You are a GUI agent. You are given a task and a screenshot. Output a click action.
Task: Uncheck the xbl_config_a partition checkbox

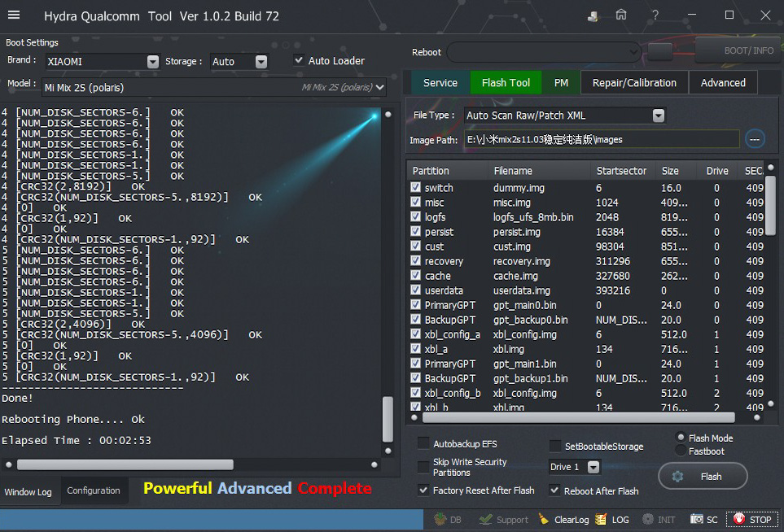(415, 334)
